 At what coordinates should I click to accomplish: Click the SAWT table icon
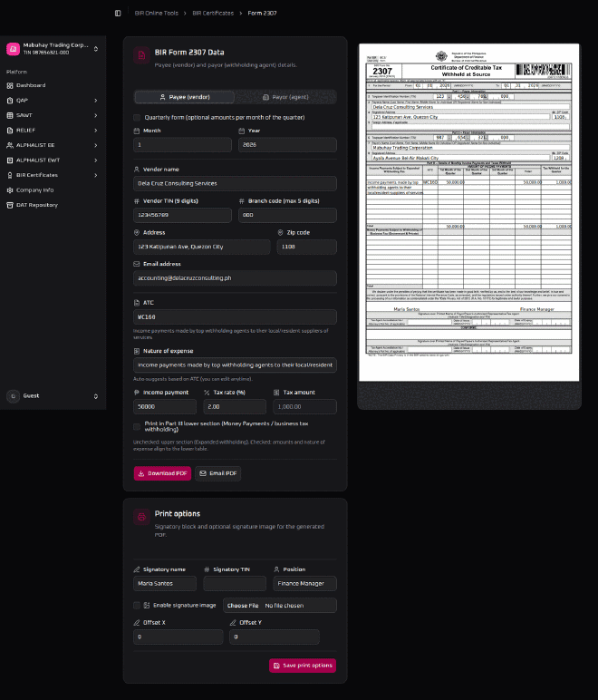pyautogui.click(x=10, y=116)
